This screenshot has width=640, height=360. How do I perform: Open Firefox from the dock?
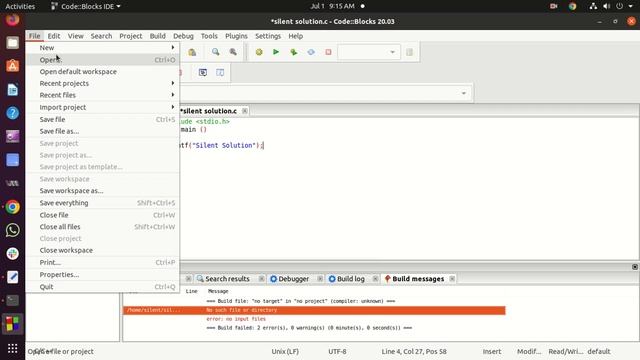coord(12,20)
